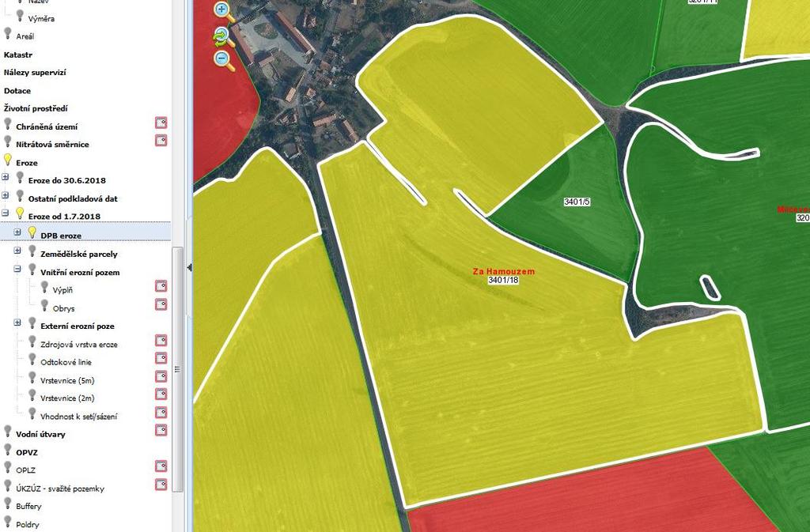Click the red legend icon beside Obrys
The height and width of the screenshot is (532, 810).
(161, 304)
